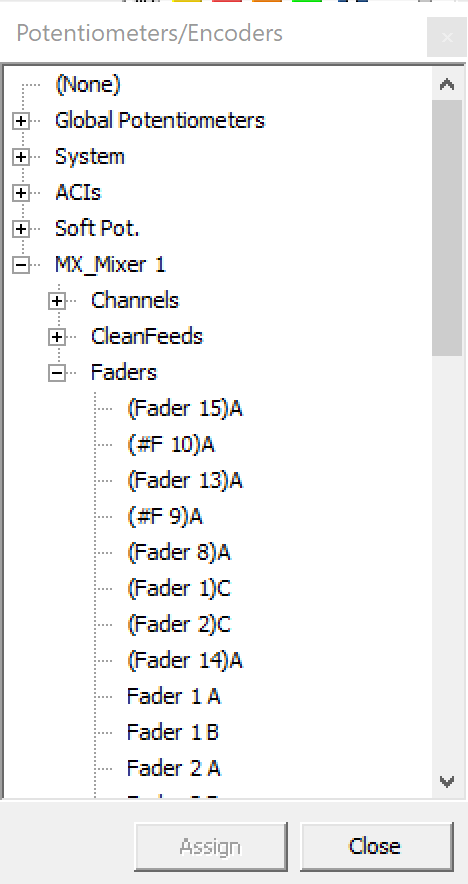The height and width of the screenshot is (884, 468).
Task: Select Fader 2 A entry
Action: coord(174,768)
